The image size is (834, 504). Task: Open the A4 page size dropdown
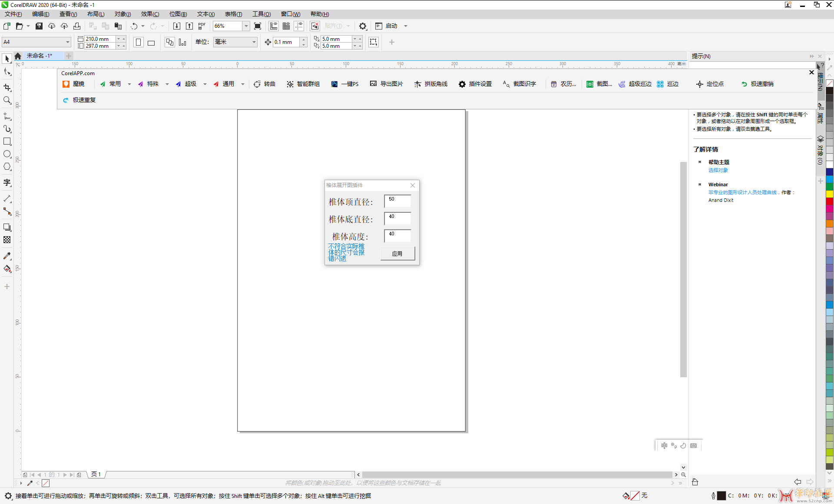coord(68,42)
